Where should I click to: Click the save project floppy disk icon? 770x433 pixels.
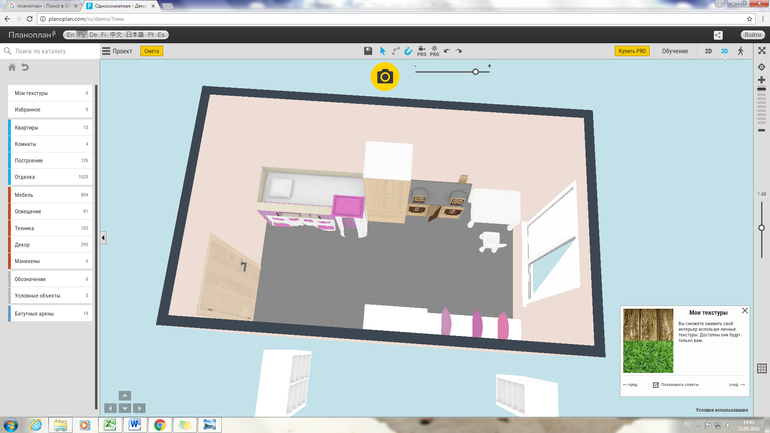click(x=368, y=50)
